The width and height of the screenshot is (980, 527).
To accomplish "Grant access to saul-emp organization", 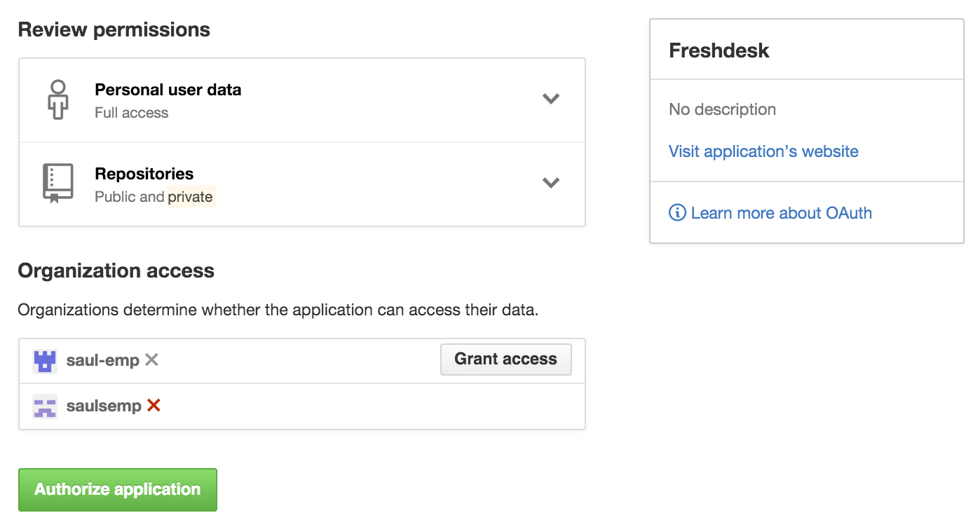I will 506,360.
